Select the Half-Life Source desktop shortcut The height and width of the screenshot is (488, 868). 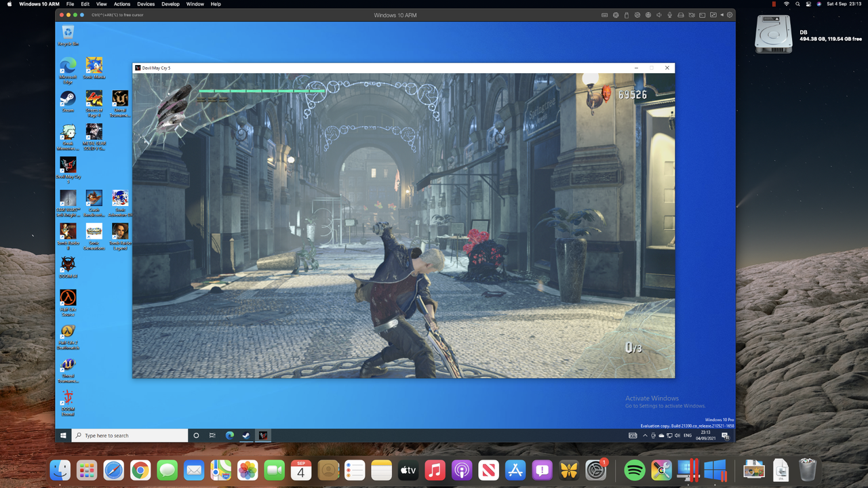[x=68, y=303]
